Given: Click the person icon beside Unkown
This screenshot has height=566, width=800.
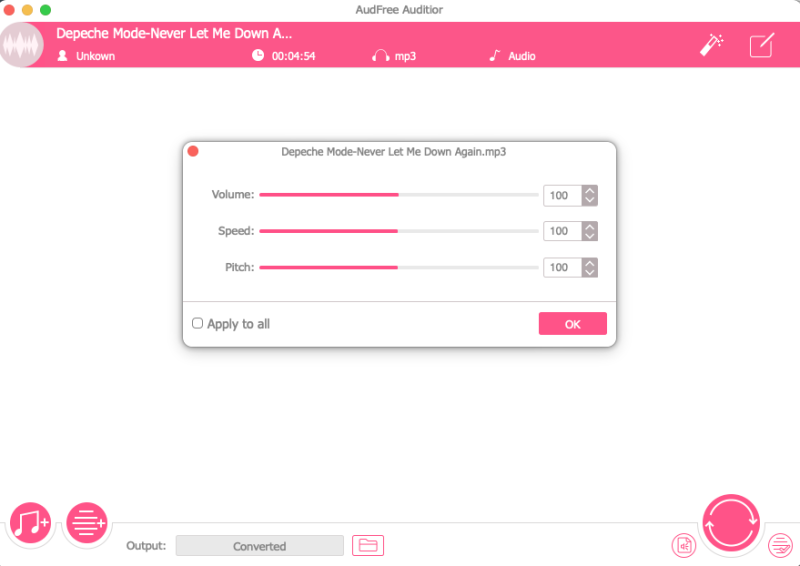Looking at the screenshot, I should click(x=62, y=56).
